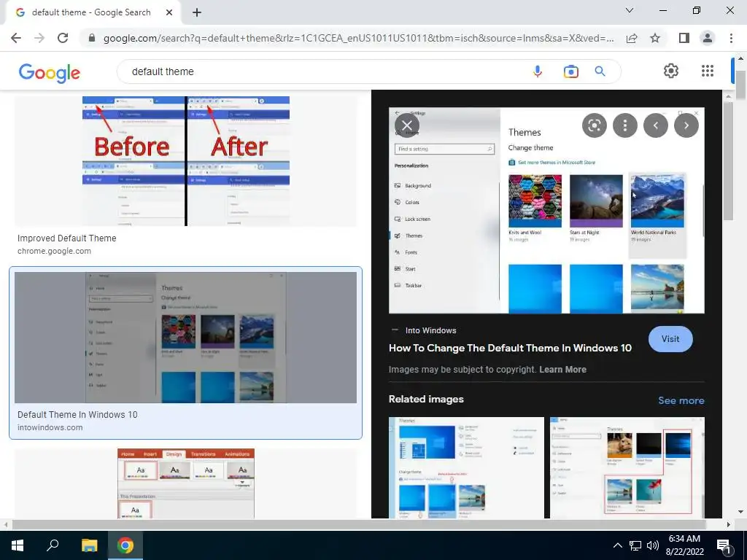The height and width of the screenshot is (560, 747).
Task: Submit search with magnifier icon
Action: click(x=600, y=71)
